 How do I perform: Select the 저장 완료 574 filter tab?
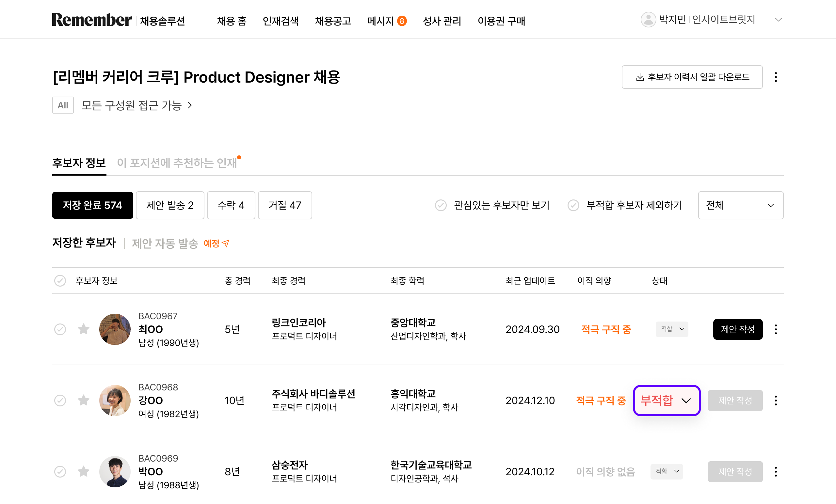pos(93,205)
